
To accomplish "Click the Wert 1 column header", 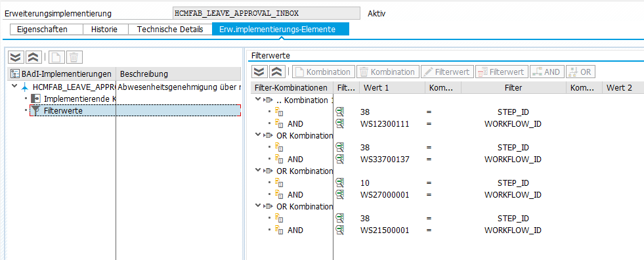I will click(392, 87).
